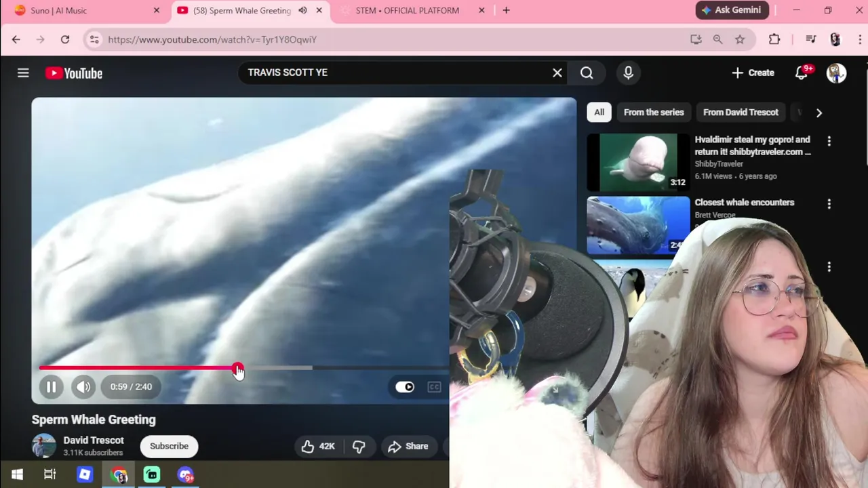Click the 0:59 / 2:40 time display
The image size is (868, 488).
click(131, 386)
